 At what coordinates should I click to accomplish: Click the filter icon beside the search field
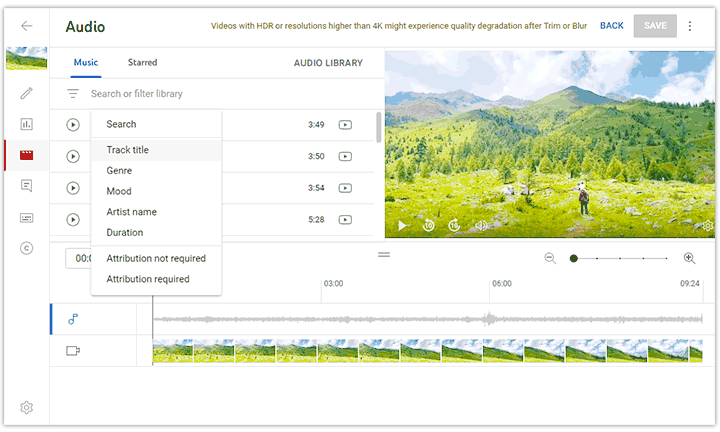click(x=73, y=94)
